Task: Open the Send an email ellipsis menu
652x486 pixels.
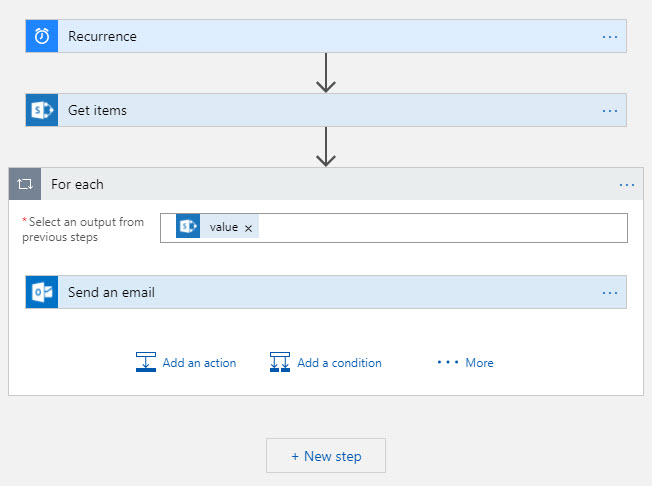Action: [610, 292]
